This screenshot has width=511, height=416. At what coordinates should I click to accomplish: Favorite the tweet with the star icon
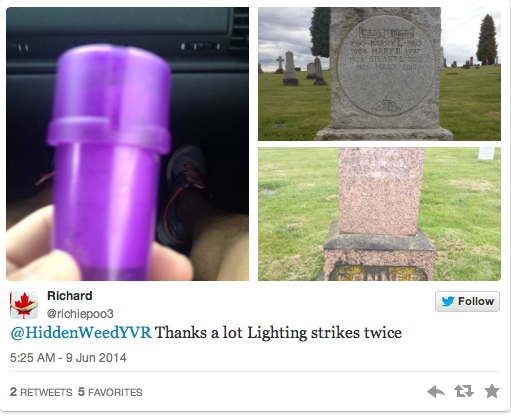tap(492, 391)
